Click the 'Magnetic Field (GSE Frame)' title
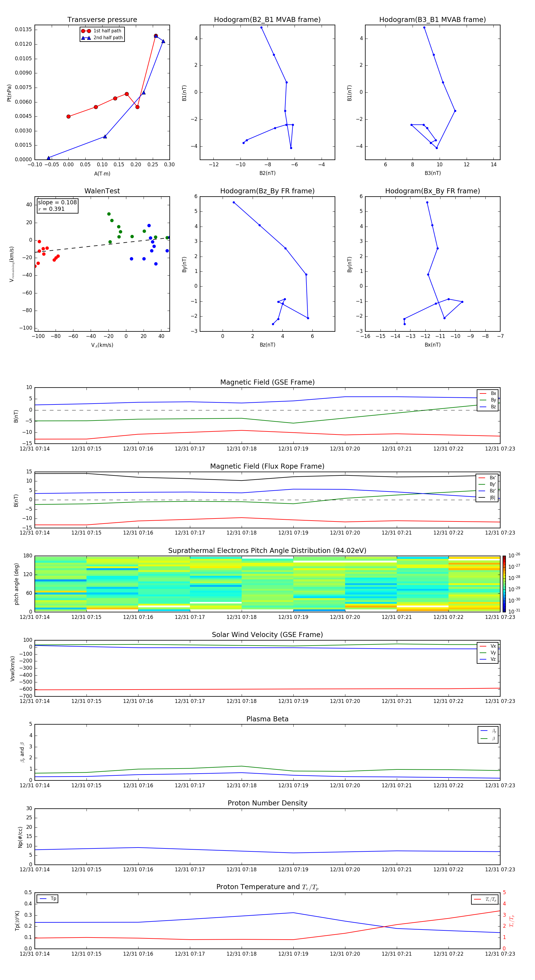The height and width of the screenshot is (980, 535). click(267, 382)
